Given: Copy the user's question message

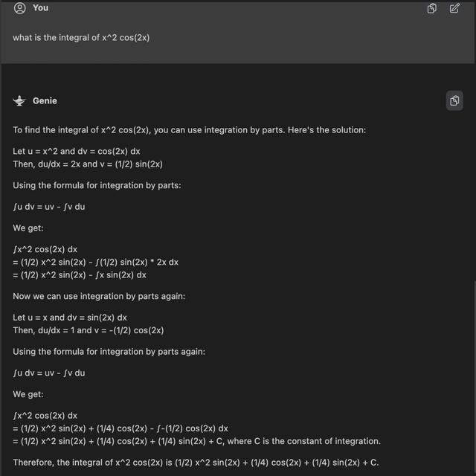Looking at the screenshot, I should pos(432,8).
